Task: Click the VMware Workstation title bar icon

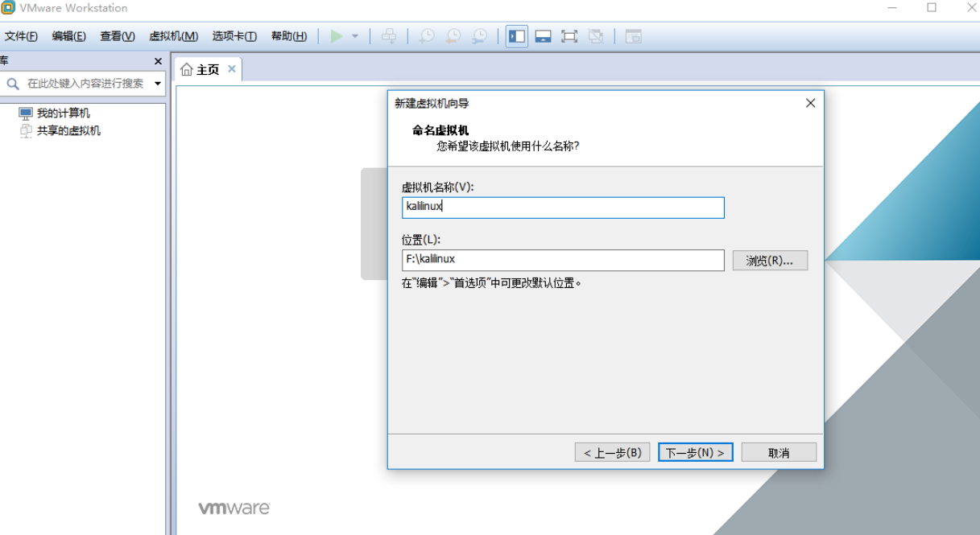Action: tap(8, 7)
